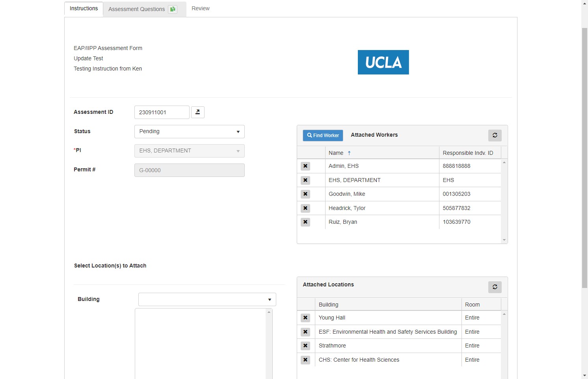
Task: Click the UCLA logo
Action: (383, 62)
